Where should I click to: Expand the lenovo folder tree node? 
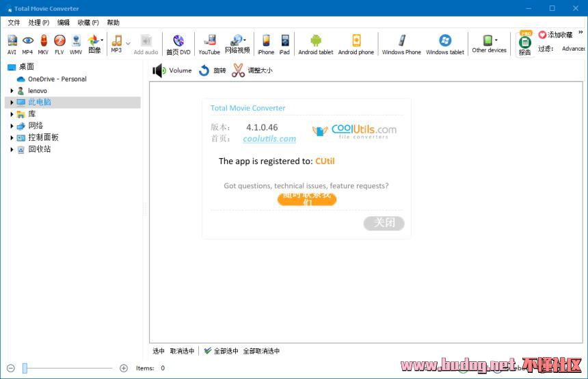[x=12, y=91]
